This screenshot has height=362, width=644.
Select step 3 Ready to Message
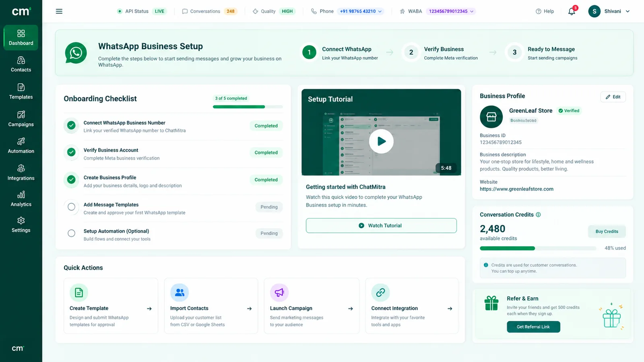click(x=542, y=53)
